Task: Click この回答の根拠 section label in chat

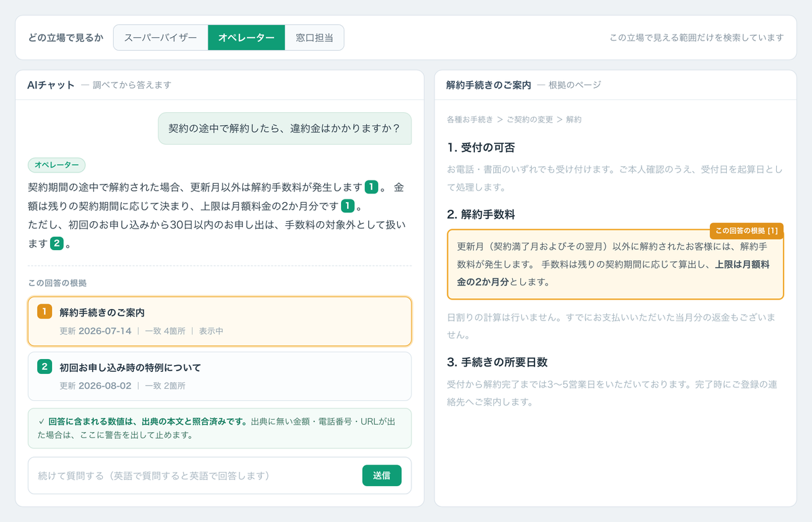Action: point(58,283)
